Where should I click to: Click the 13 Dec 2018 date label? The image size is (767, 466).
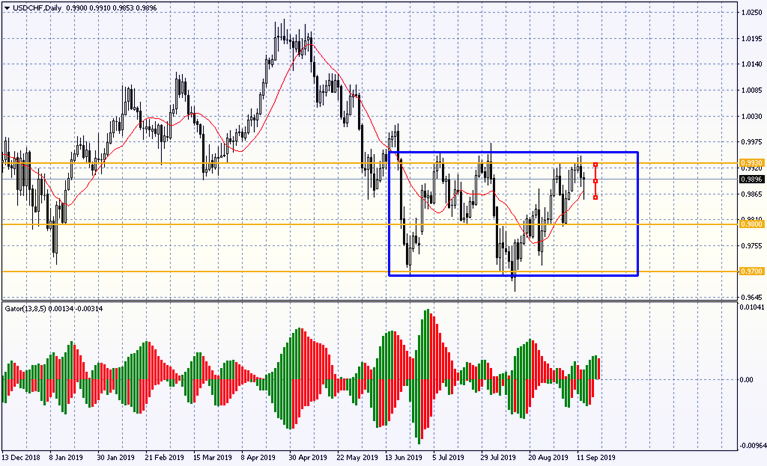click(x=22, y=455)
